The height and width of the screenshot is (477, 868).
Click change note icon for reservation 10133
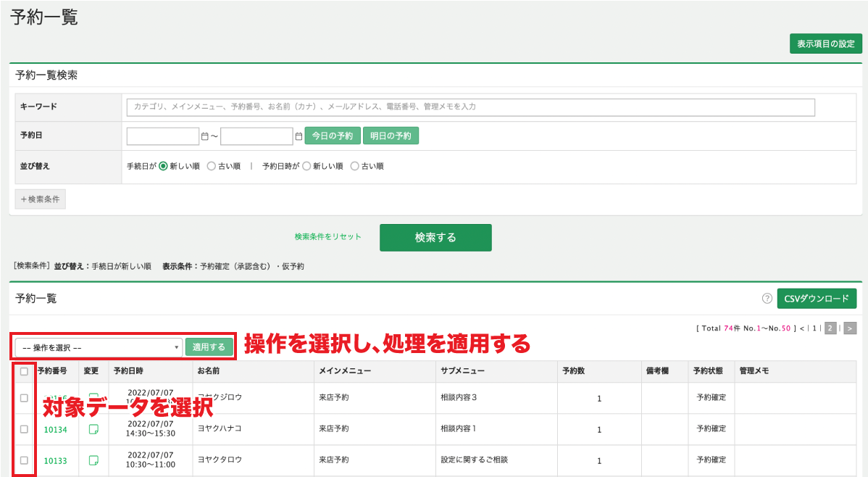pos(93,460)
